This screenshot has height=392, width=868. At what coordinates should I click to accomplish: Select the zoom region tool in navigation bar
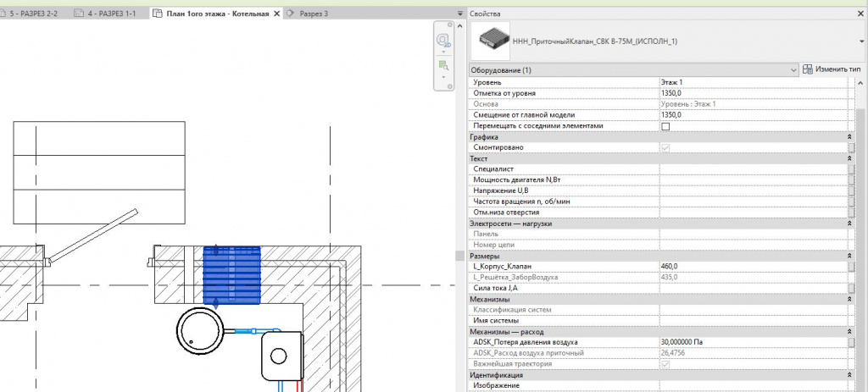443,65
